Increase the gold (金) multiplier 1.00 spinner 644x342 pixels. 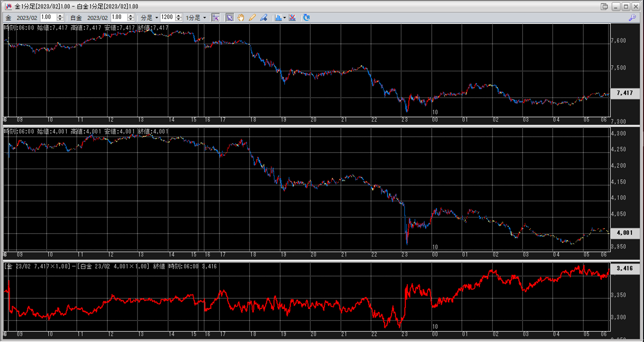(x=60, y=16)
